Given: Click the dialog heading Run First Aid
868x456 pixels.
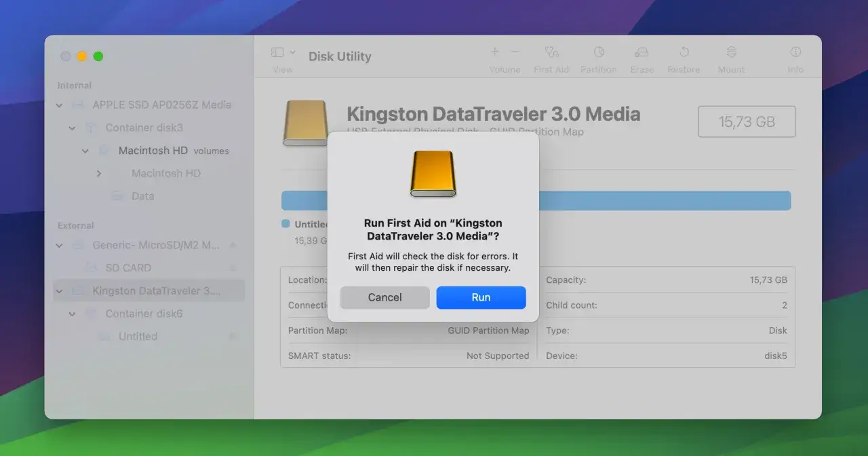Looking at the screenshot, I should point(433,229).
